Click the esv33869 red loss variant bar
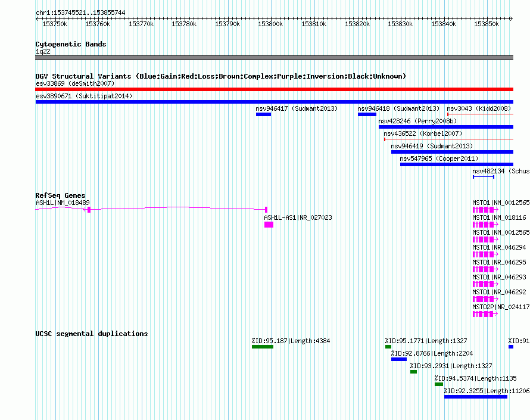Image resolution: width=530 pixels, height=420 pixels. pos(274,89)
